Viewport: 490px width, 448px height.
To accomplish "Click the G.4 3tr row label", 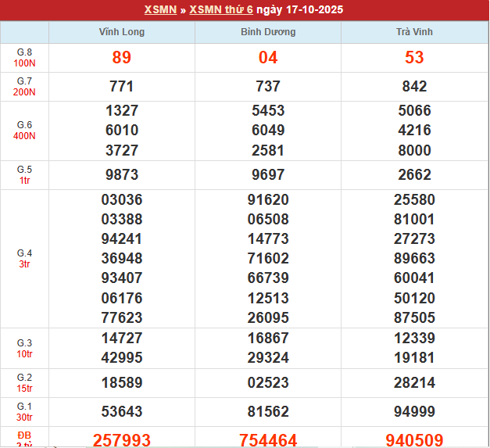I will pyautogui.click(x=24, y=259).
